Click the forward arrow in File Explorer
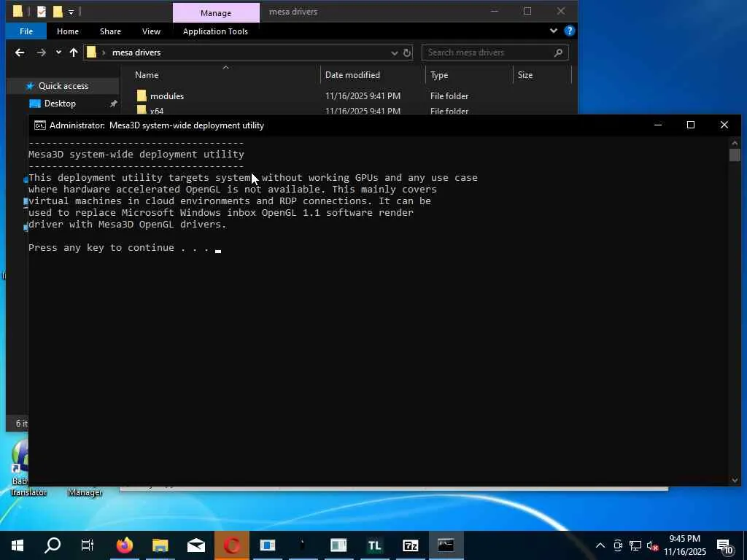Image resolution: width=747 pixels, height=560 pixels. click(42, 52)
